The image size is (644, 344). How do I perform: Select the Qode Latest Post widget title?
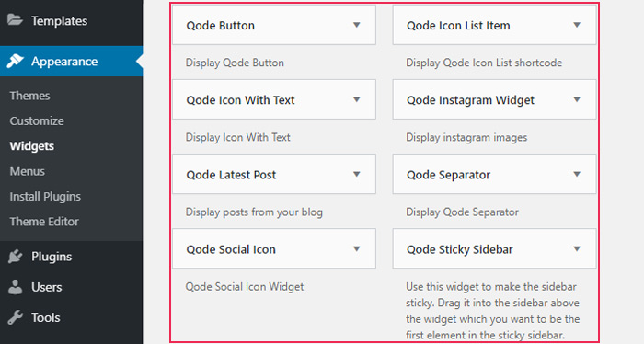(x=231, y=175)
